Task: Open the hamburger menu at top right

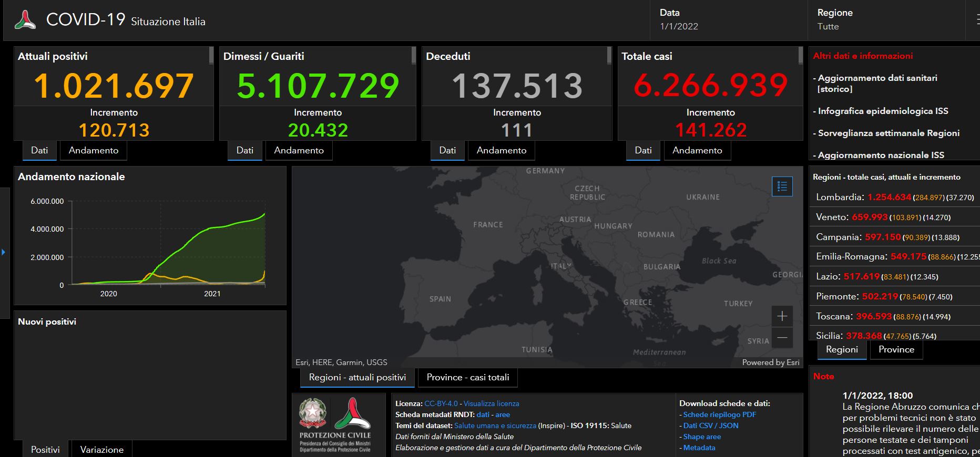Action: (x=976, y=19)
